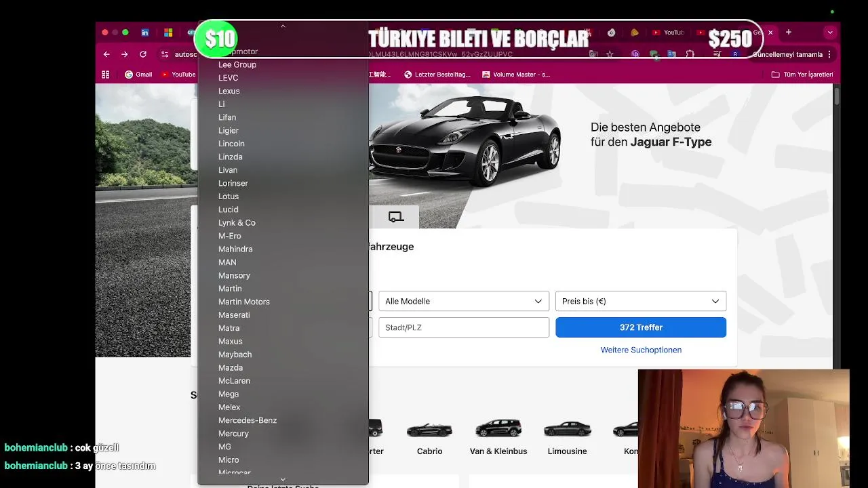Screen dimensions: 868x488
Task: Open the Alle Modelle dropdown
Action: tap(464, 301)
